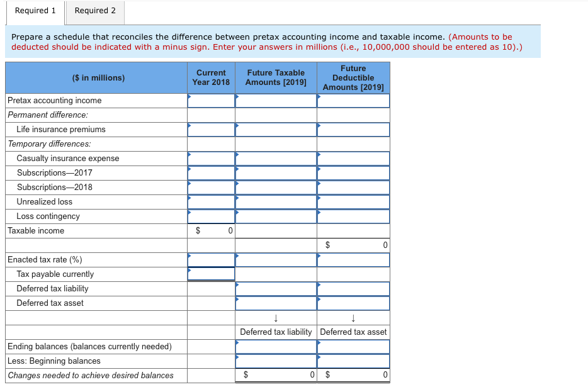Select the Loss contingency Current Year input
Viewport: 588px width, 387px height.
click(x=211, y=216)
